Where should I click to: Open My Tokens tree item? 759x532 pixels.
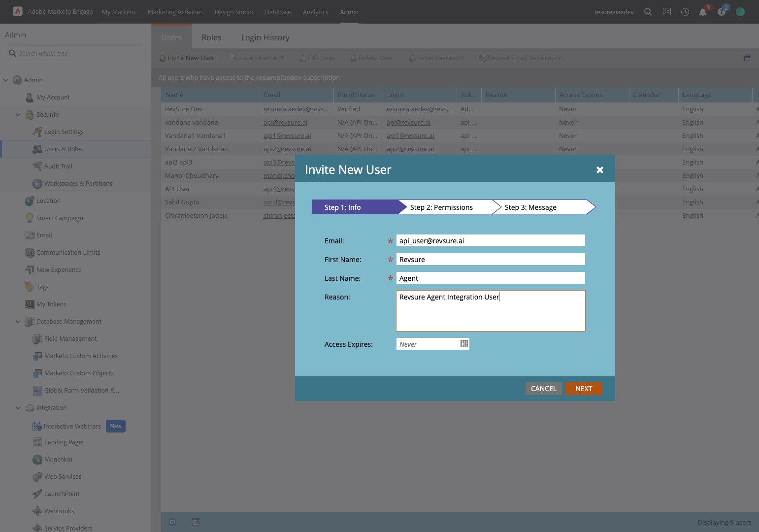point(51,304)
